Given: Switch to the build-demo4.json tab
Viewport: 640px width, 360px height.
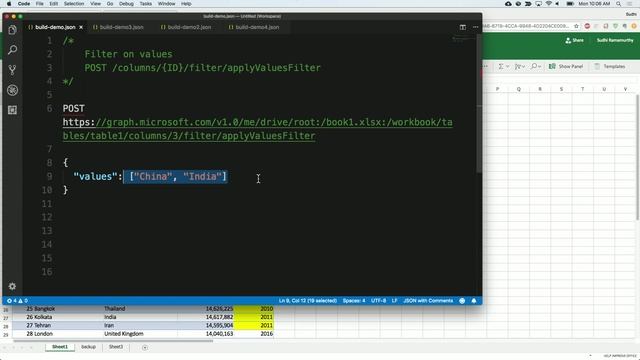Looking at the screenshot, I should tap(253, 27).
